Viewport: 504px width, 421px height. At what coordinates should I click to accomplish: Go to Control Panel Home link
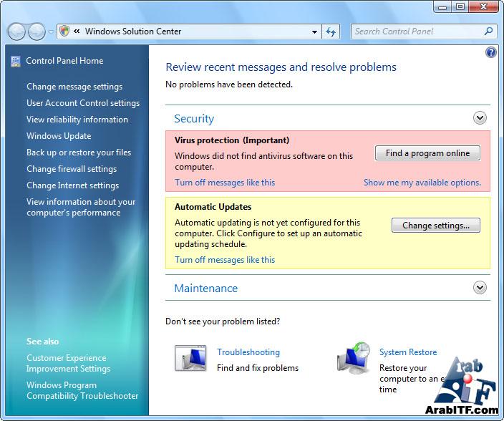[64, 61]
